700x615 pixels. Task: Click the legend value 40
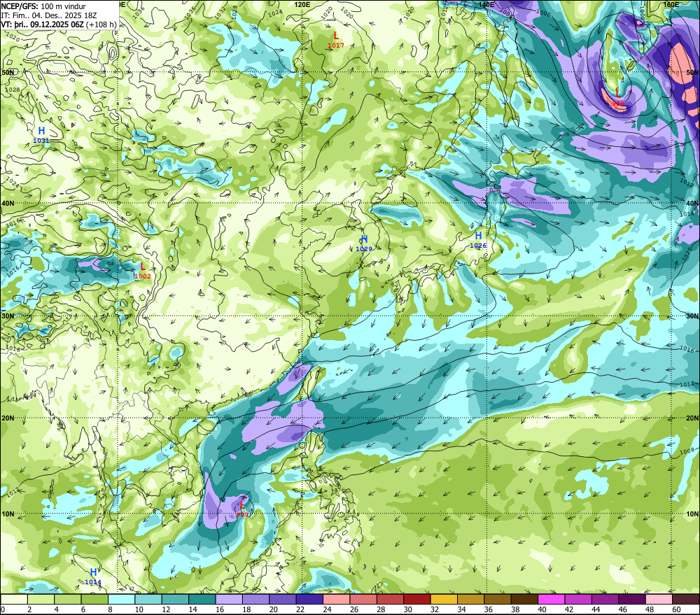coord(542,609)
